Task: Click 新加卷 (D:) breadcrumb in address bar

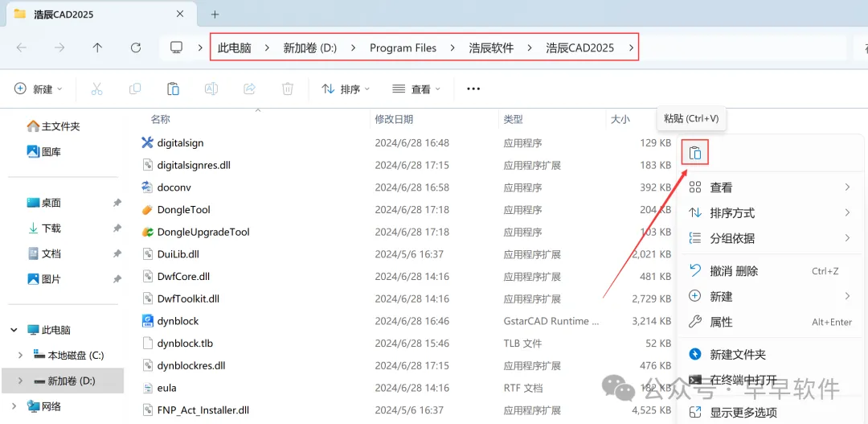Action: (310, 48)
